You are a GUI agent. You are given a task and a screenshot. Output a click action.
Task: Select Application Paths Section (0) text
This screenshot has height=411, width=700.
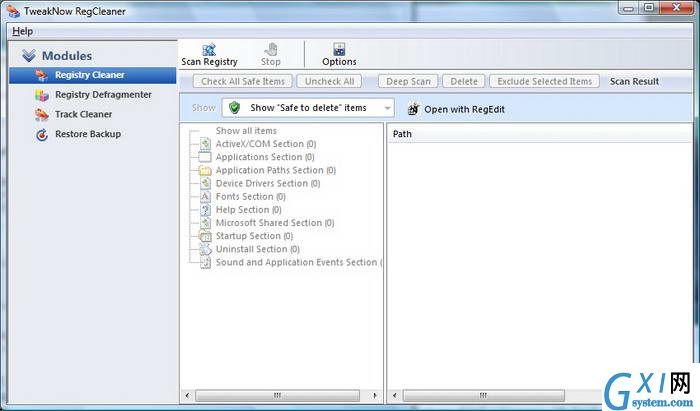[x=275, y=170]
